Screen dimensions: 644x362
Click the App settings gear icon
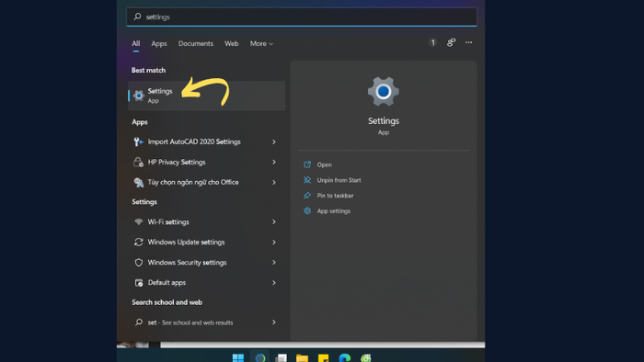307,210
